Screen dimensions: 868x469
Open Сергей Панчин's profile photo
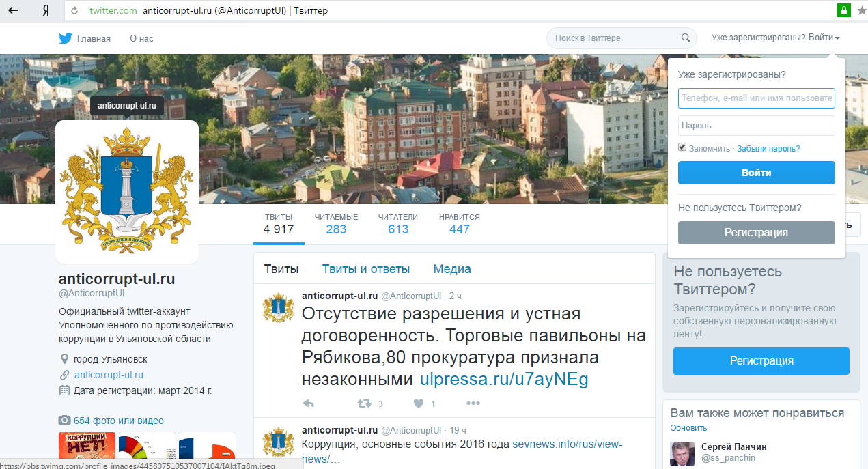click(x=682, y=454)
